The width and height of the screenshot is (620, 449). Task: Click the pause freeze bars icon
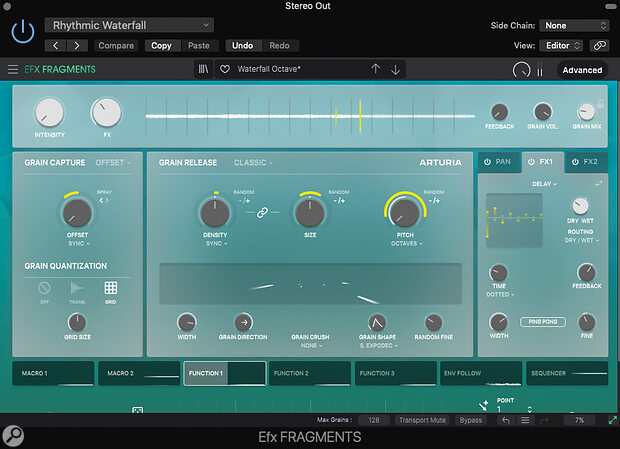(x=540, y=70)
